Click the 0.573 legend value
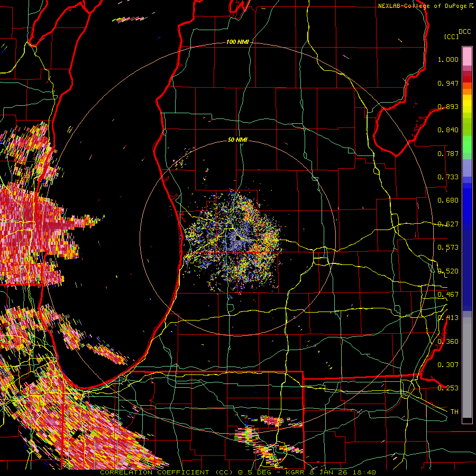This screenshot has width=476, height=476. pyautogui.click(x=448, y=248)
